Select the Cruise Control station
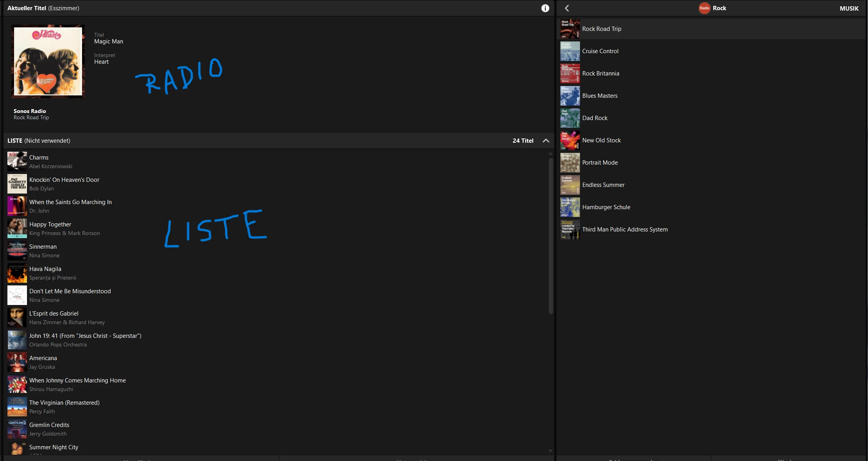The image size is (868, 461). click(x=711, y=51)
